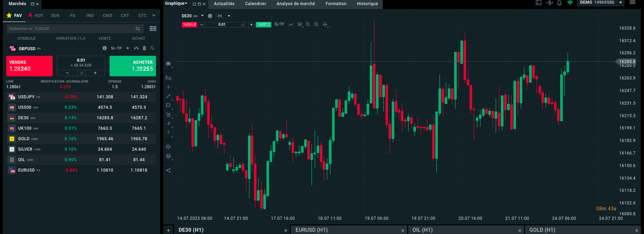Remove GBPUSD with the trash icon

pyautogui.click(x=144, y=48)
